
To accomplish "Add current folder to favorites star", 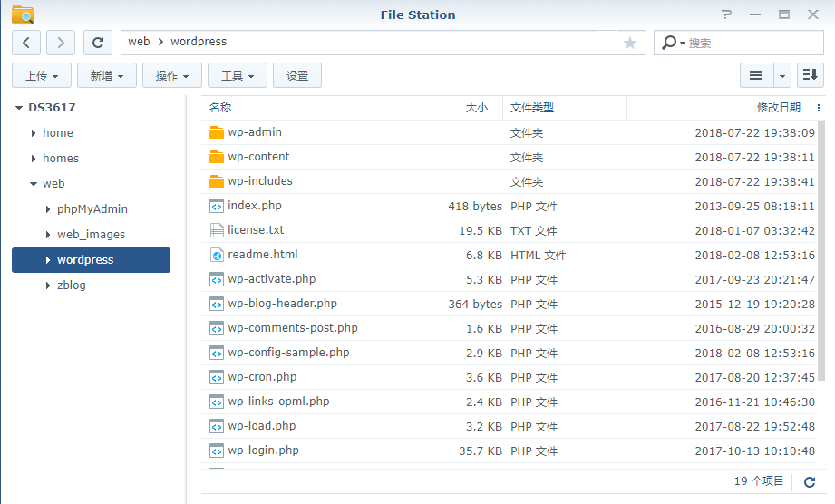I will pyautogui.click(x=630, y=43).
